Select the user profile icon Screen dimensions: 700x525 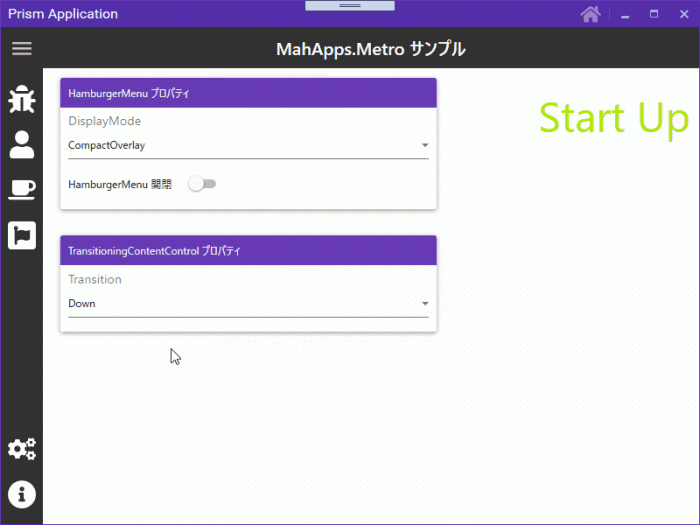(x=21, y=145)
